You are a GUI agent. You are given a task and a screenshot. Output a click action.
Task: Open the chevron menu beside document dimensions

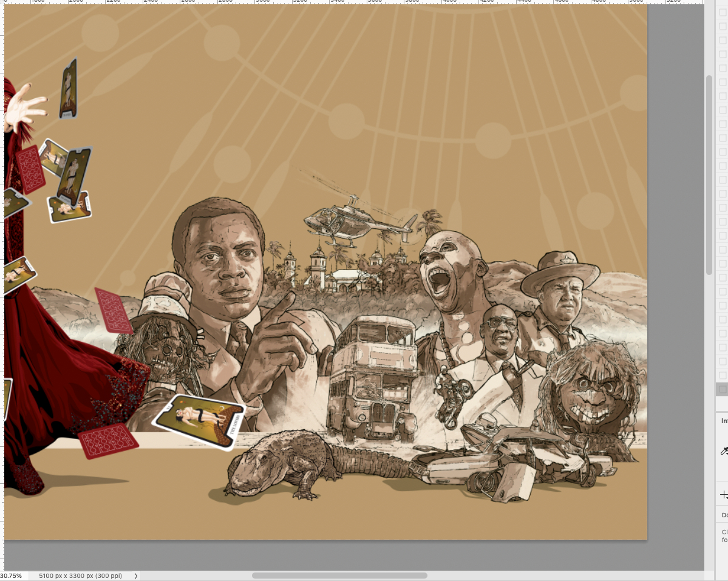[x=135, y=576]
